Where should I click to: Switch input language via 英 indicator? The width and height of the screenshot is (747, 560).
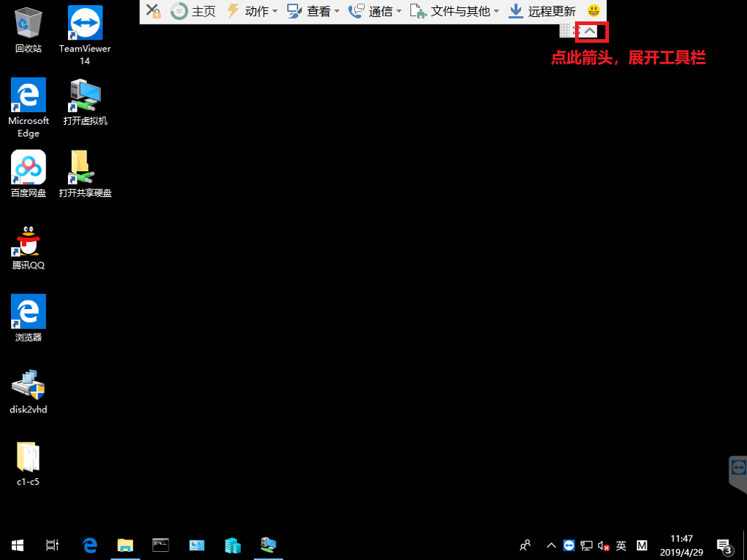[622, 545]
